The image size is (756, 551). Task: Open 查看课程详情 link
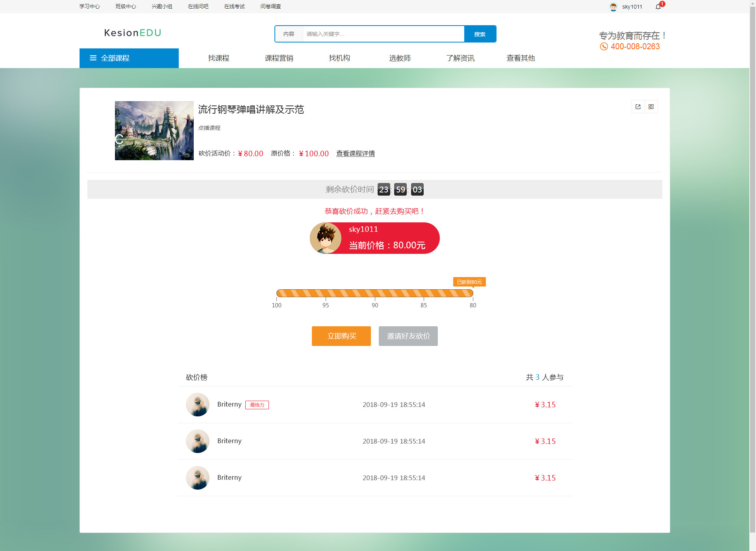(x=355, y=153)
